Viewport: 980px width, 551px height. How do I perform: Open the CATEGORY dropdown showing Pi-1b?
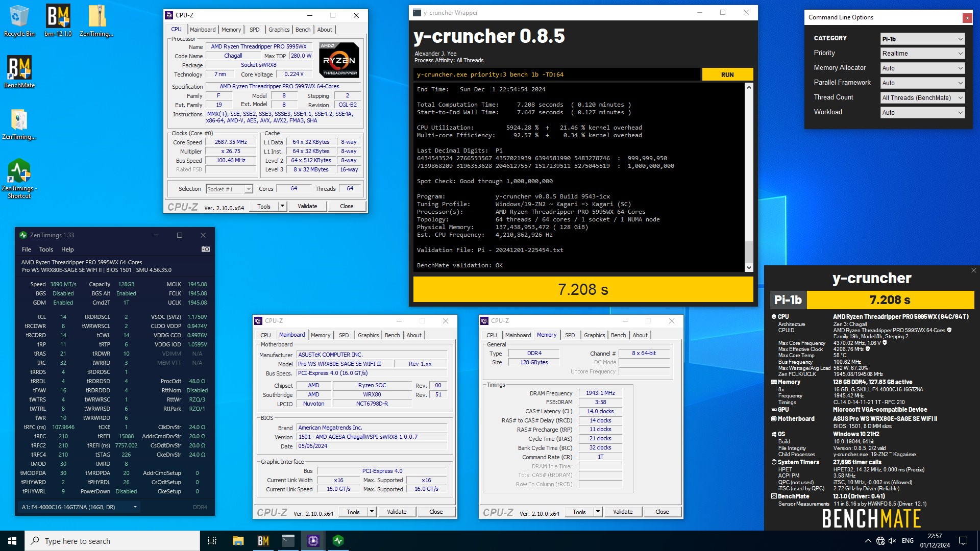tap(922, 39)
